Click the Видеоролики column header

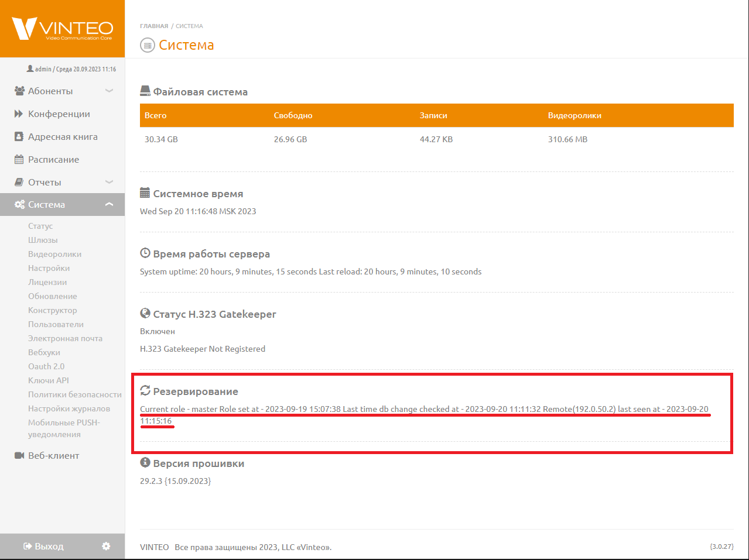coord(574,115)
